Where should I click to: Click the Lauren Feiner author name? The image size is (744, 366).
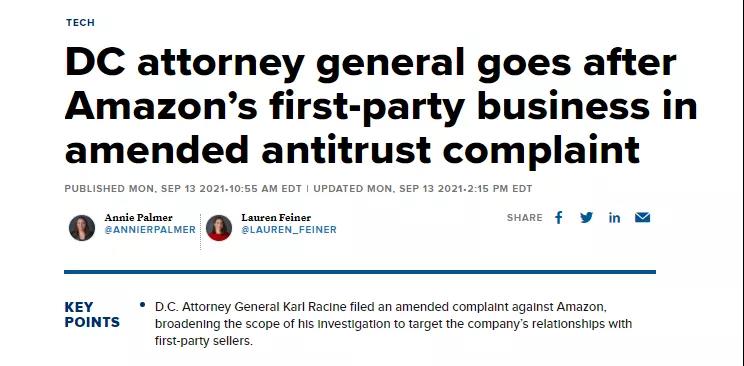(276, 218)
